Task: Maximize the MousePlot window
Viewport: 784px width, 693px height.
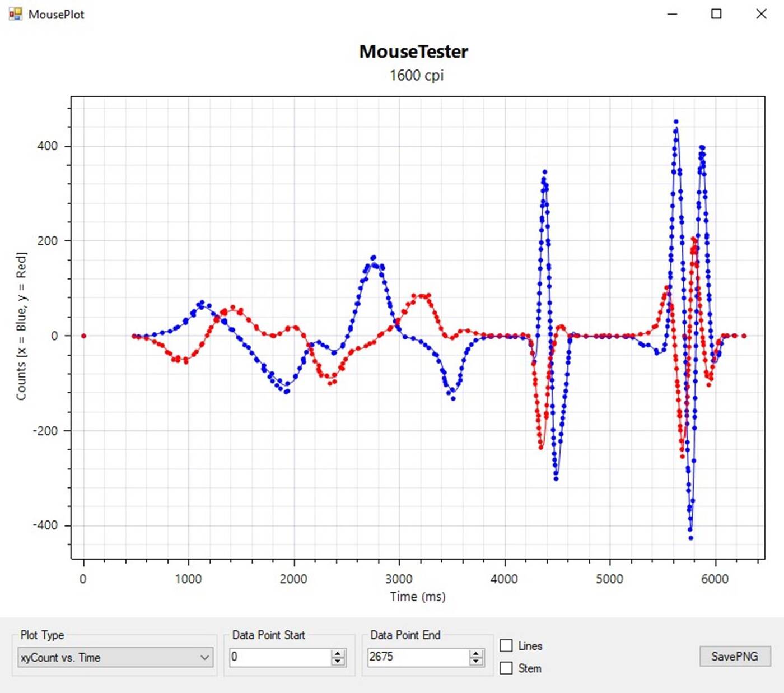Action: point(716,14)
